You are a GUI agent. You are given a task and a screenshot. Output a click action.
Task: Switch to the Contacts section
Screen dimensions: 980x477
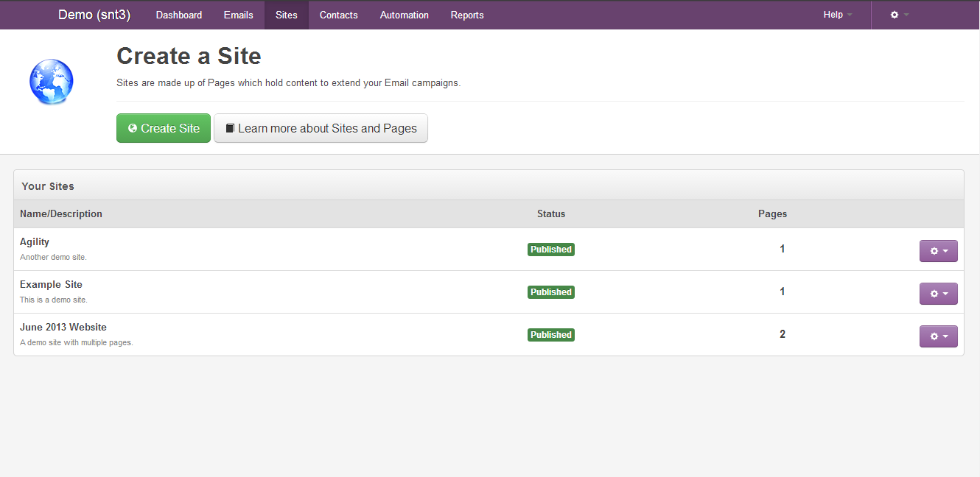tap(338, 15)
